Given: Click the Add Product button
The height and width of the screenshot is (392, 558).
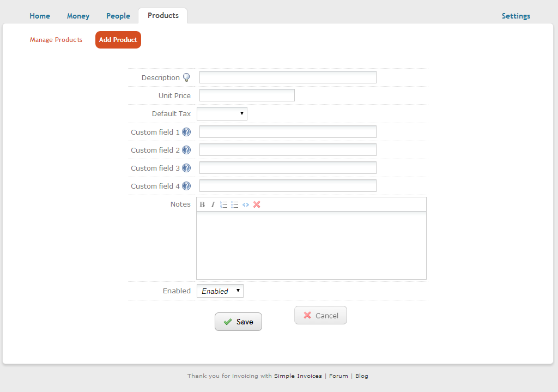Looking at the screenshot, I should (x=118, y=40).
